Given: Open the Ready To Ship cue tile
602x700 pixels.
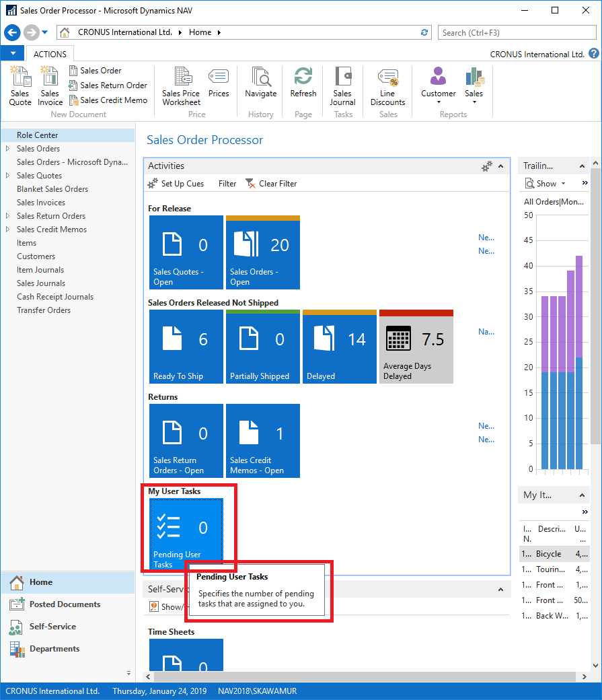Looking at the screenshot, I should [186, 347].
